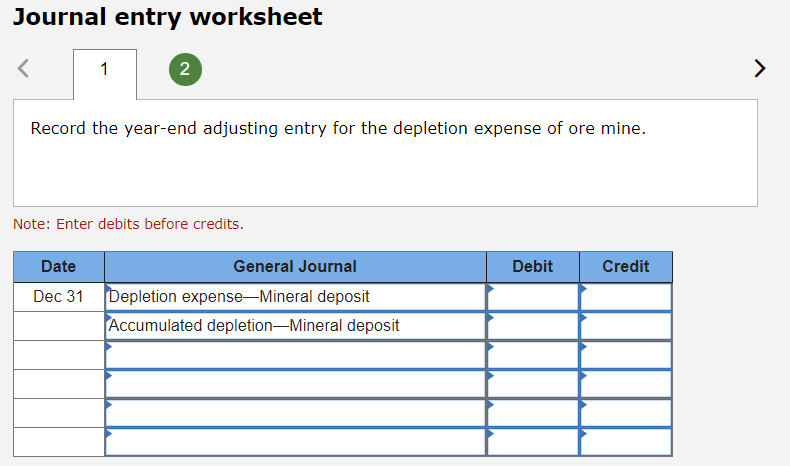Go to previous entry with left chevron
Viewport: 790px width, 466px height.
[x=23, y=68]
